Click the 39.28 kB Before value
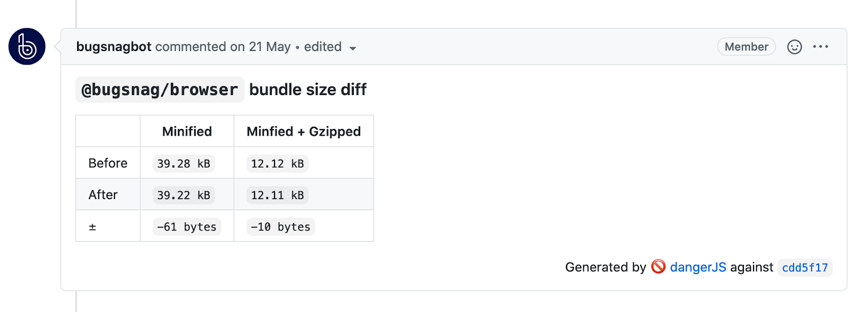This screenshot has height=312, width=868. tap(183, 163)
